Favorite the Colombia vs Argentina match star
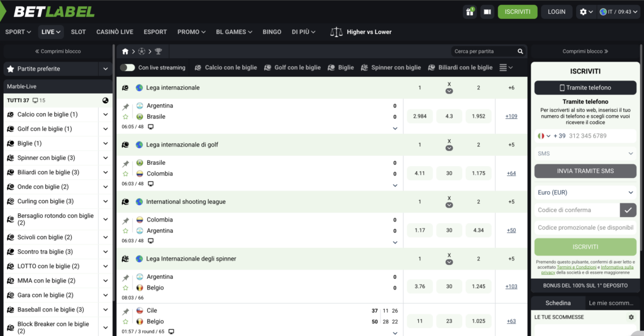The width and height of the screenshot is (644, 336). pyautogui.click(x=126, y=231)
